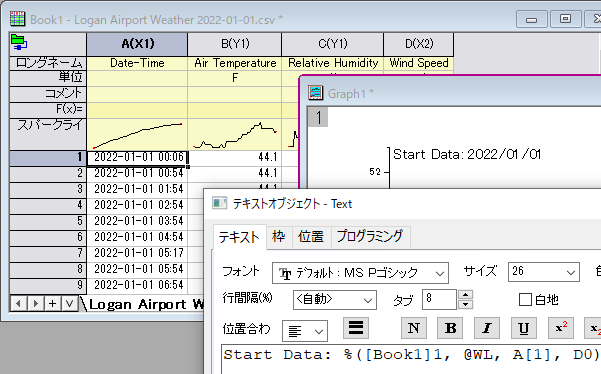Click cell 2022-01-01 05:17
This screenshot has height=374, width=601.
coord(137,253)
